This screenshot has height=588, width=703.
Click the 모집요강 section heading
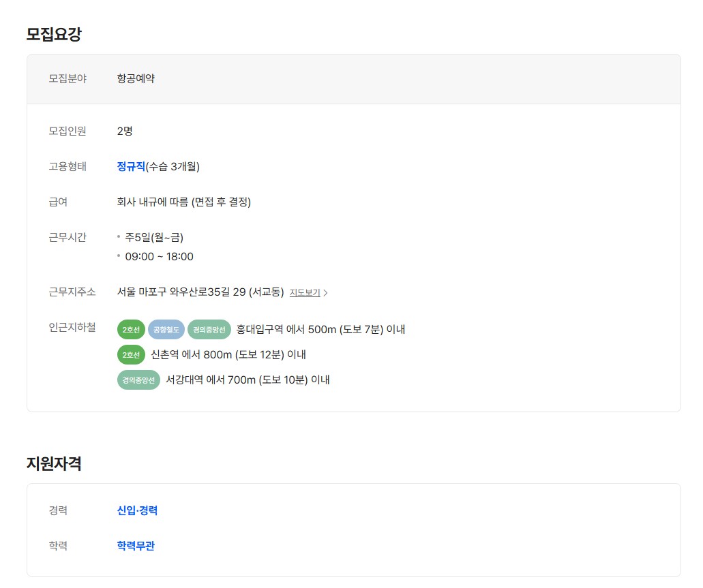pyautogui.click(x=54, y=34)
